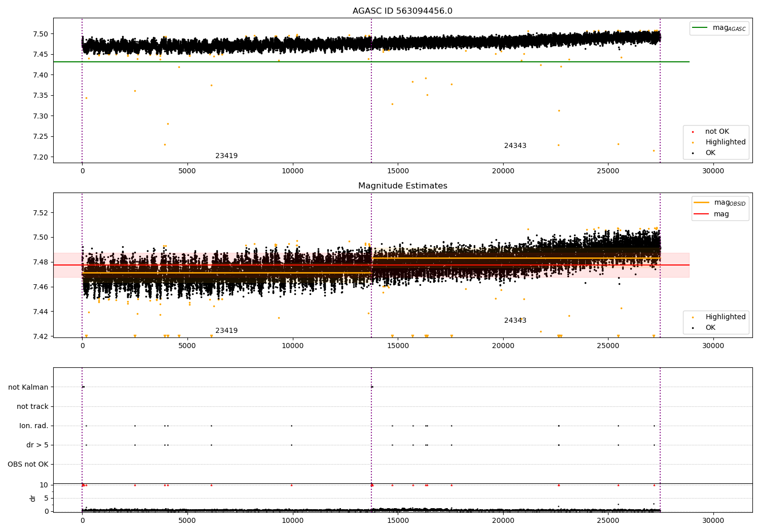Click the 'not track' y-axis label

tap(32, 407)
